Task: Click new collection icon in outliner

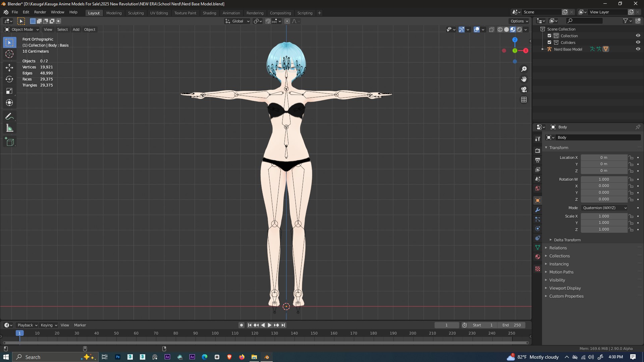Action: pyautogui.click(x=638, y=21)
